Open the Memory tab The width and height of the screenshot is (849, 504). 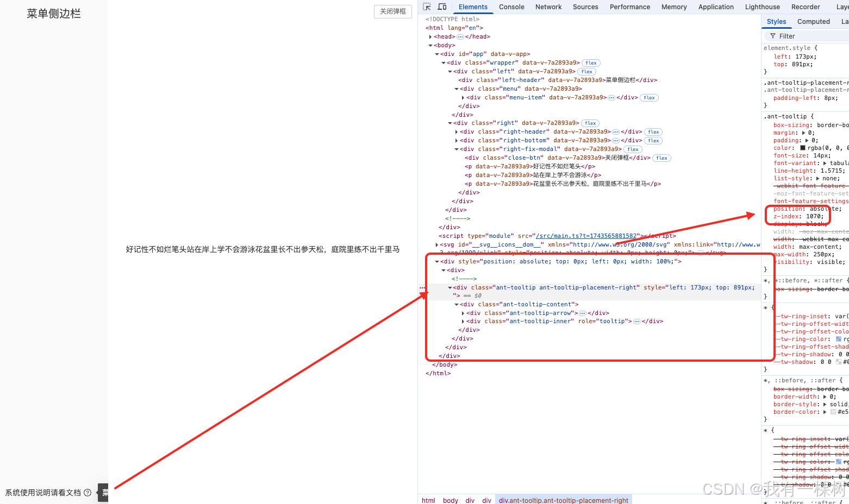click(674, 7)
